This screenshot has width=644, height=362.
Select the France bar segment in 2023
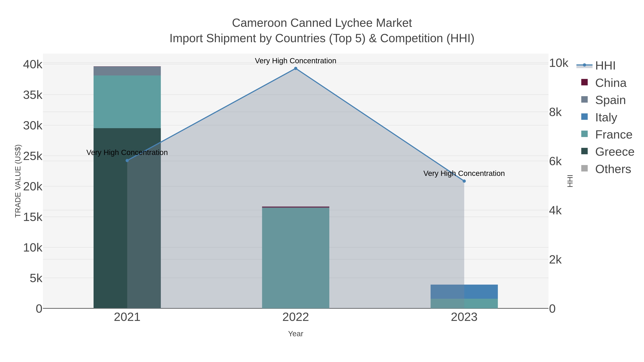pyautogui.click(x=464, y=304)
